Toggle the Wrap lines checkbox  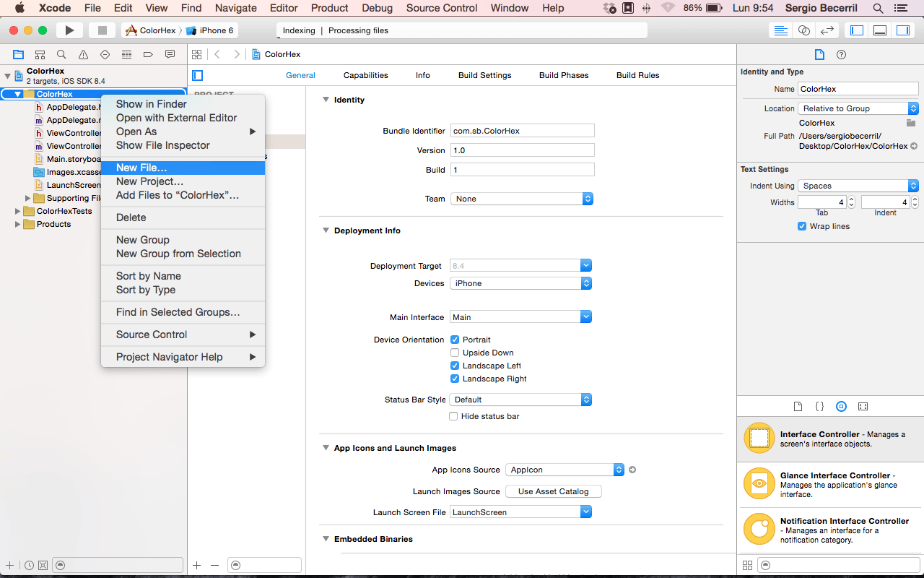pyautogui.click(x=802, y=226)
